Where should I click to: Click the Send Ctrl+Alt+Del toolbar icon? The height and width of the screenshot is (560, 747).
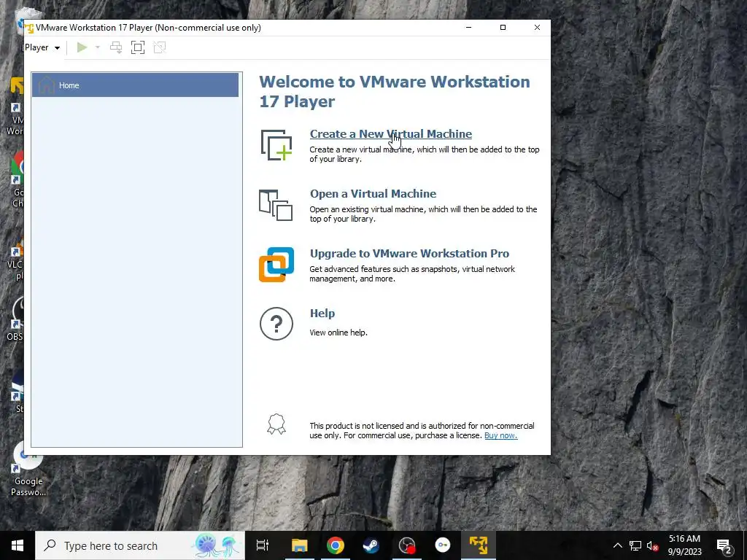tap(116, 47)
